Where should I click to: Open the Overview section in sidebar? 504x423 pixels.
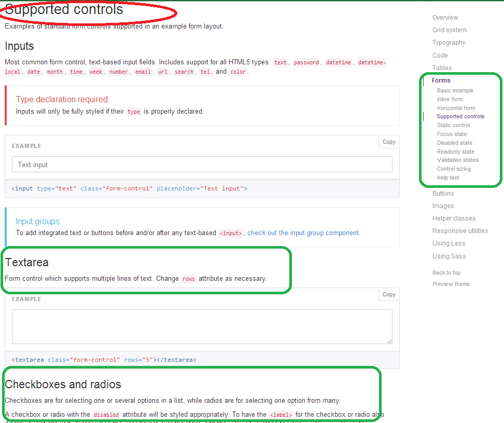coord(445,17)
